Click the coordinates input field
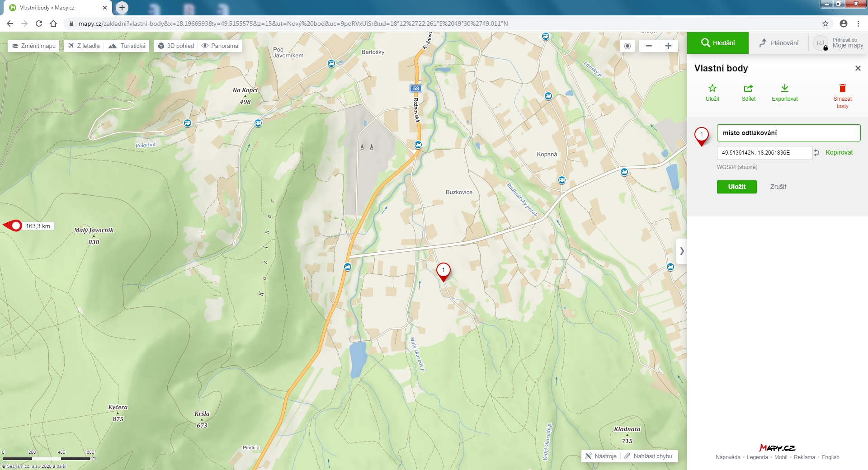The width and height of the screenshot is (868, 470). (x=764, y=153)
